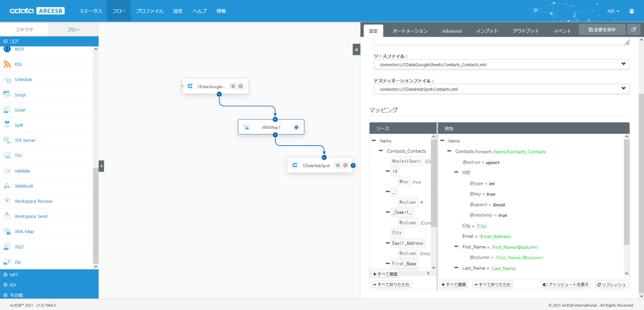Click the settings panel vertical scrollbar
The height and width of the screenshot is (310, 644).
[641, 193]
